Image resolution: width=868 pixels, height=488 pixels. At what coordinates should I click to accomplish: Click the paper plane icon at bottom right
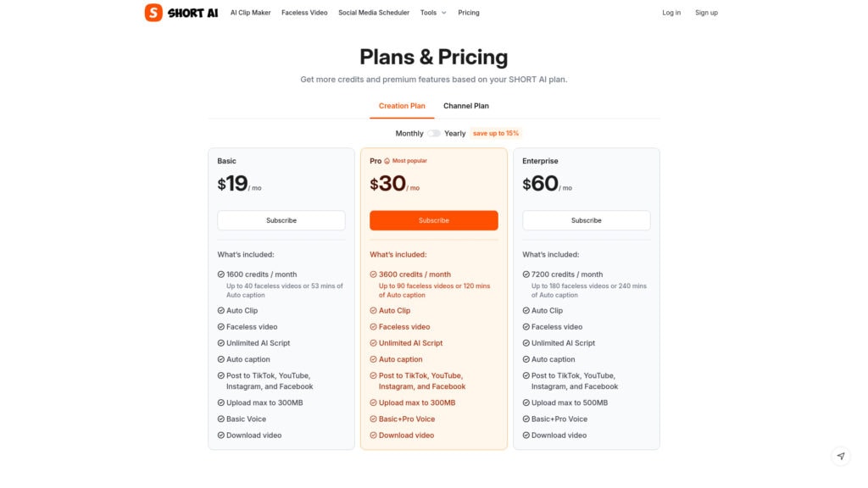[x=840, y=456]
